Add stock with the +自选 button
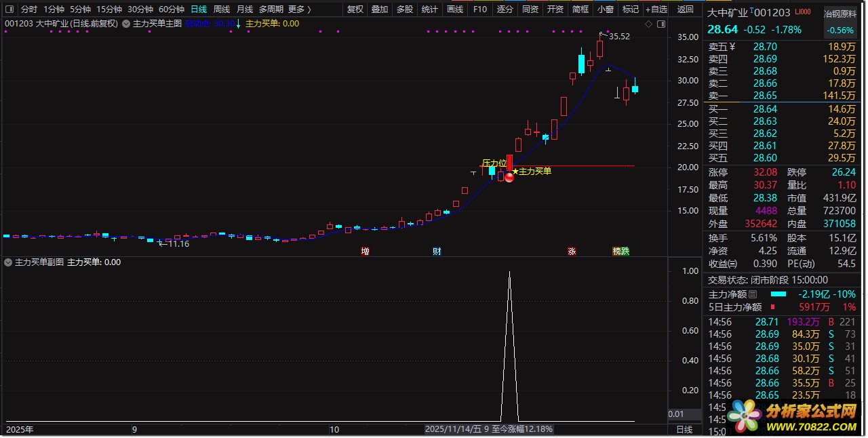Screen dimensions: 868x438 click(656, 9)
